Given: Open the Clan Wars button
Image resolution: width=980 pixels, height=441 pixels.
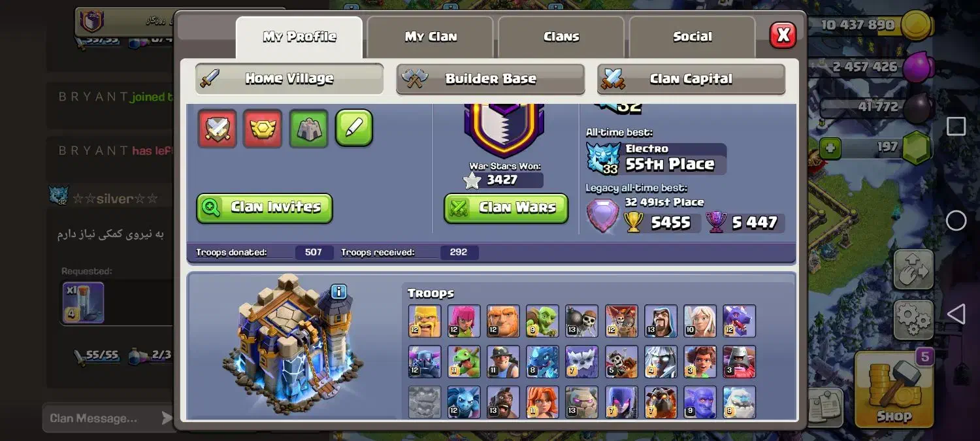Looking at the screenshot, I should point(506,208).
